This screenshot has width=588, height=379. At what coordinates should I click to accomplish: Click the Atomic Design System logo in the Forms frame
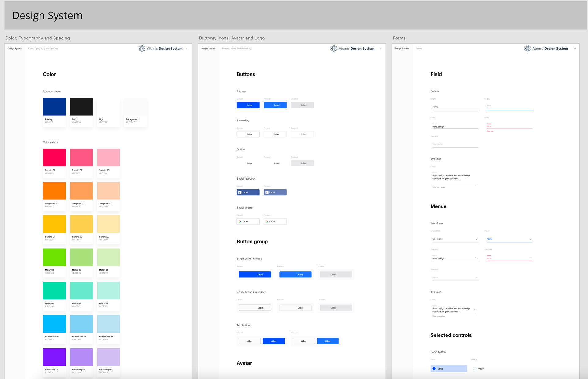546,48
